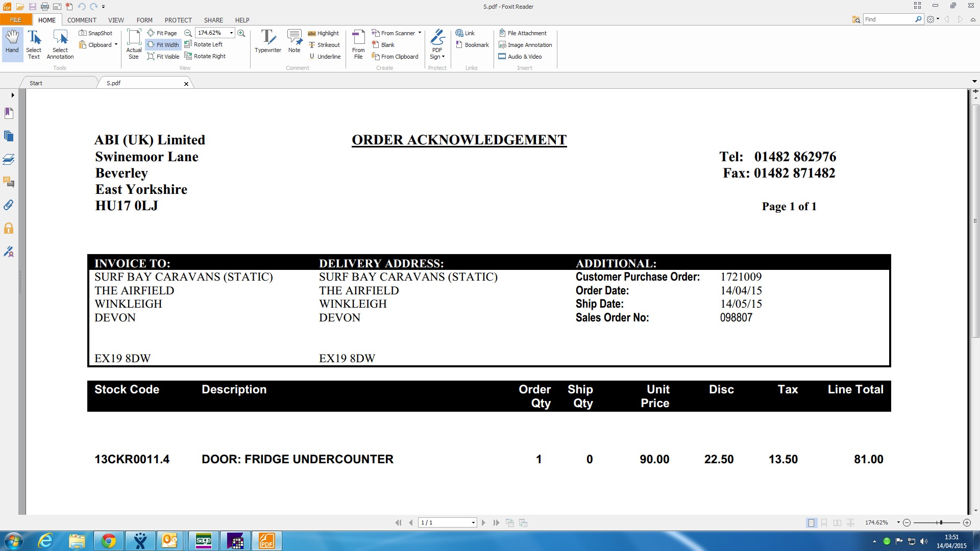Viewport: 980px width, 551px height.
Task: Toggle the Fit Width view mode
Action: [x=163, y=45]
